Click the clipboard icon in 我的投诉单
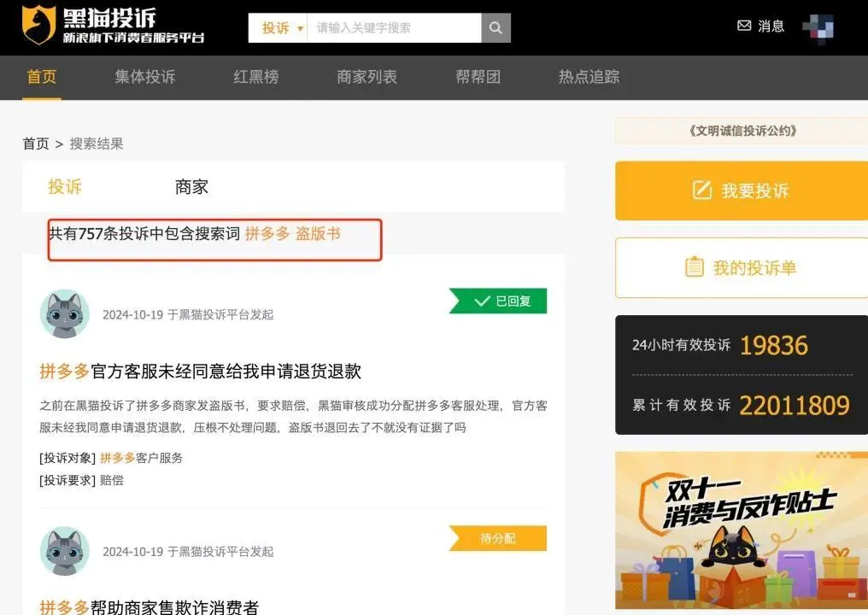The width and height of the screenshot is (868, 615). click(695, 267)
